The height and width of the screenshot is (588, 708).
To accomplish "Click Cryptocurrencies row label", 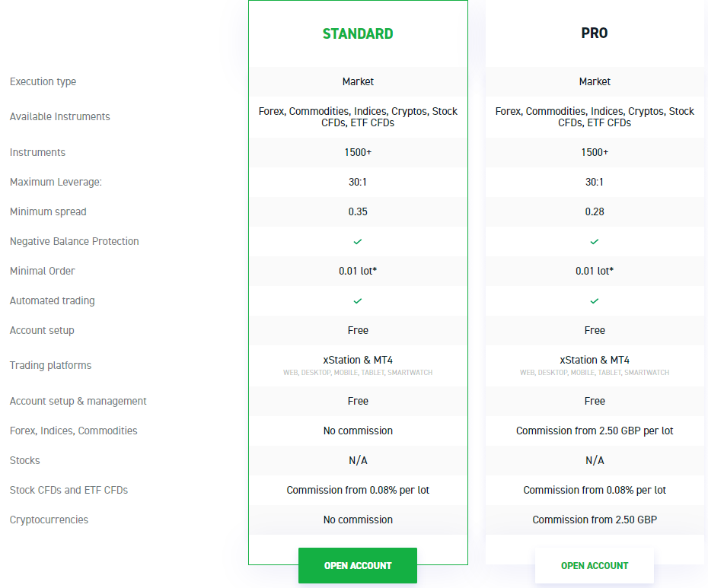I will click(49, 520).
